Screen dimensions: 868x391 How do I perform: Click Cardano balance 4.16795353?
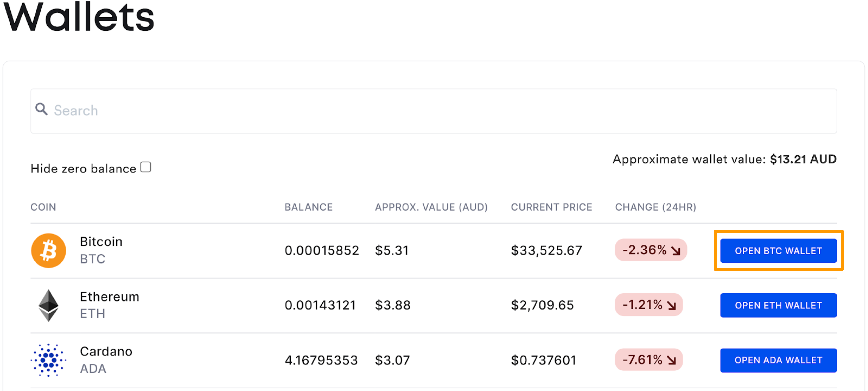(321, 360)
